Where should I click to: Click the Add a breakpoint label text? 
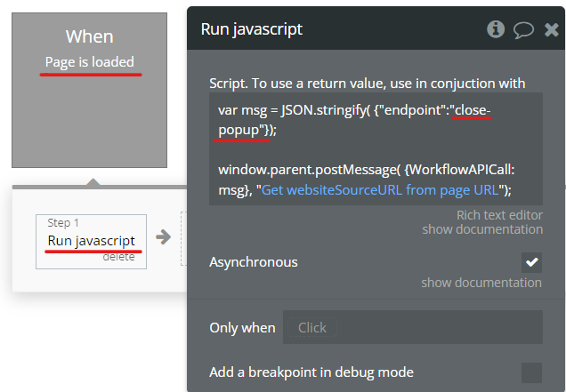(x=311, y=372)
